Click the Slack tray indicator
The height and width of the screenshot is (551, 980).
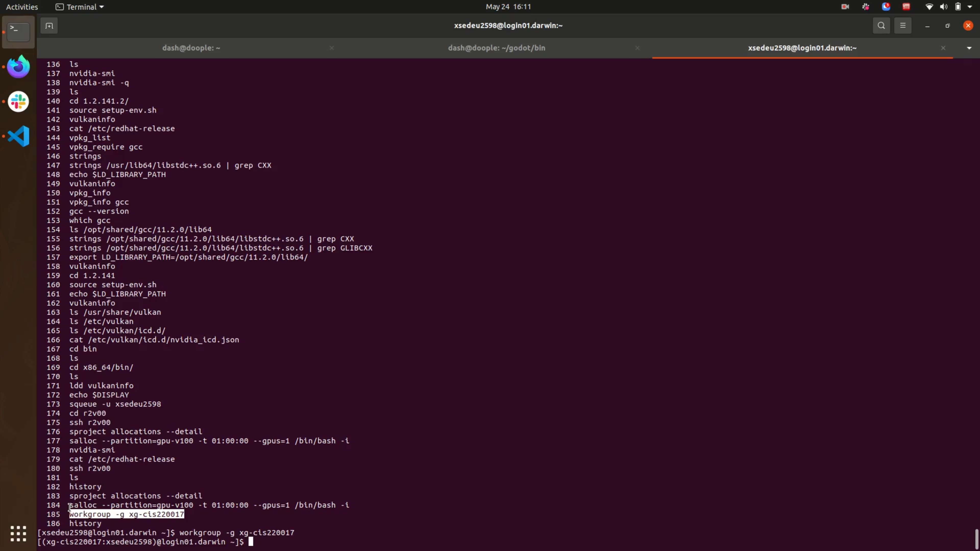click(x=865, y=7)
